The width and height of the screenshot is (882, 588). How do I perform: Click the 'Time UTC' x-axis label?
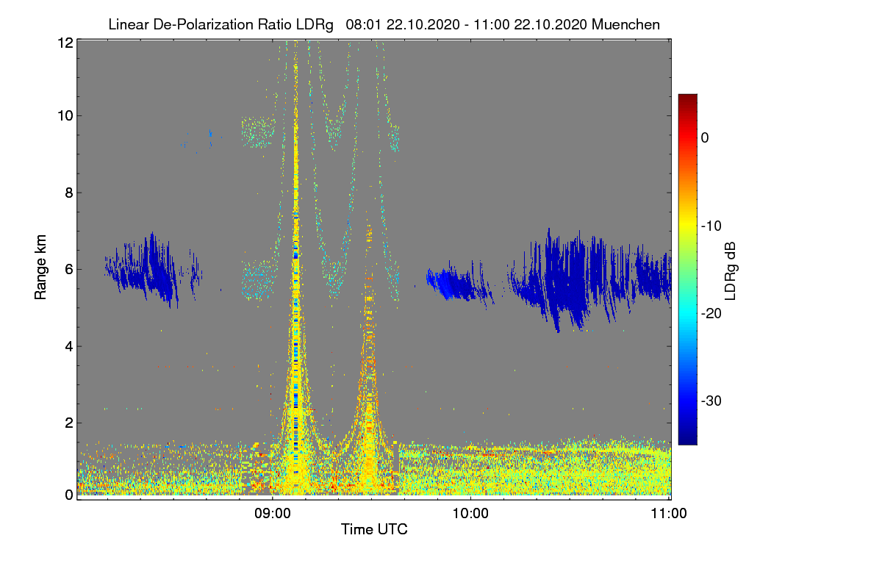click(374, 529)
